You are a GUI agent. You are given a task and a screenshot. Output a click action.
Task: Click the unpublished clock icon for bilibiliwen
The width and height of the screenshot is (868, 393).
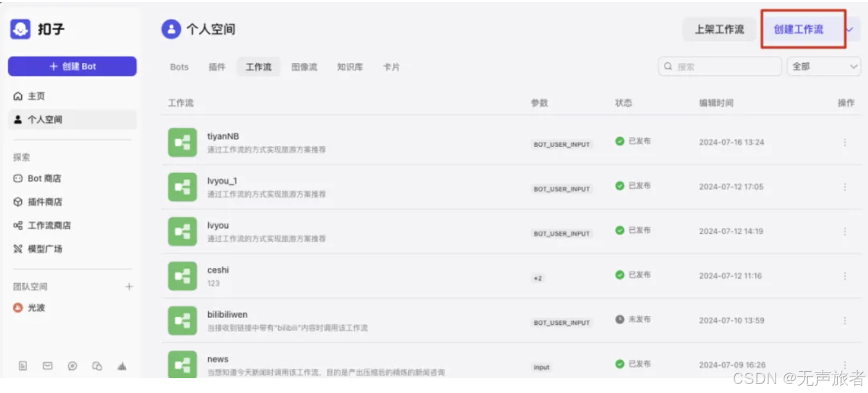pyautogui.click(x=620, y=319)
